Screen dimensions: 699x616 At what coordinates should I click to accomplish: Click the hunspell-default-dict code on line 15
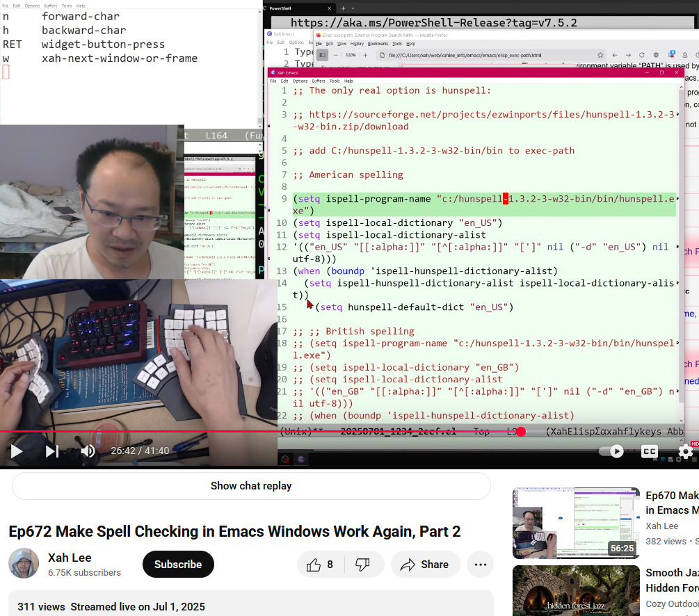tap(415, 307)
